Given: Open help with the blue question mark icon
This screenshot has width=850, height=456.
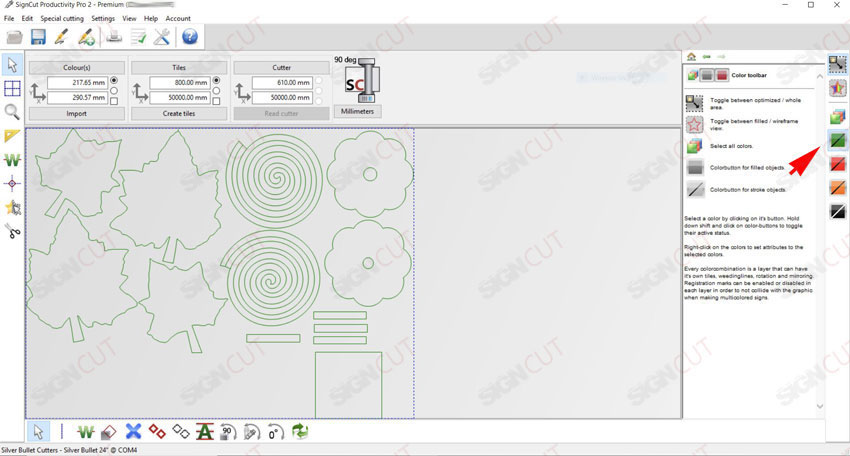Looking at the screenshot, I should [189, 37].
